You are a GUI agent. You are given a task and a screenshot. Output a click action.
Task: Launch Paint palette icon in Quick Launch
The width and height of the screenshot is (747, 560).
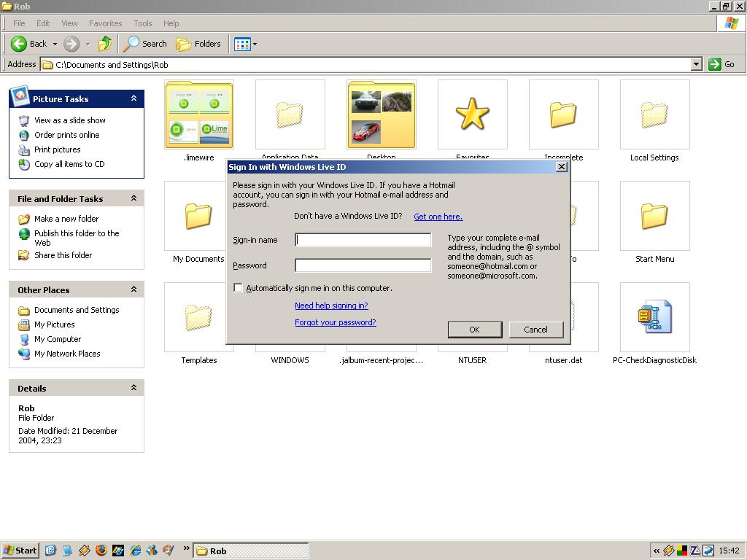pyautogui.click(x=169, y=551)
